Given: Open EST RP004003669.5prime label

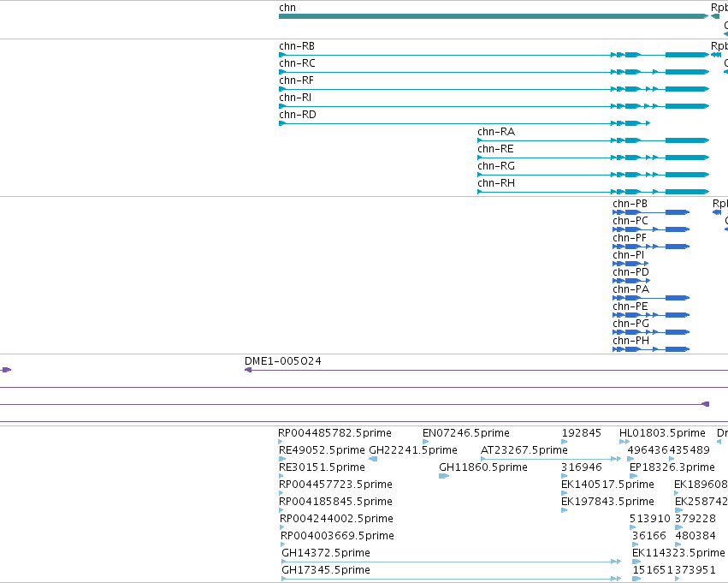Looking at the screenshot, I should [x=338, y=537].
